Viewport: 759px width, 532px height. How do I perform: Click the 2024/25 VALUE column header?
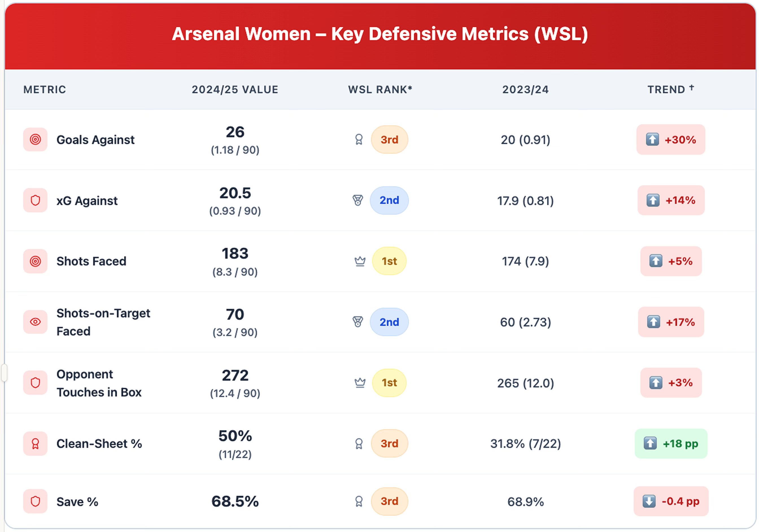point(235,90)
